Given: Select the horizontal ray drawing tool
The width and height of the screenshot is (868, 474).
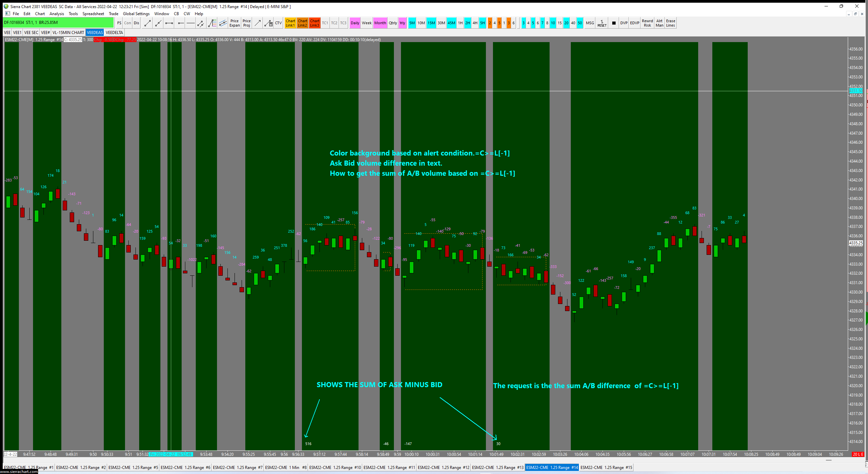Looking at the screenshot, I should point(180,23).
